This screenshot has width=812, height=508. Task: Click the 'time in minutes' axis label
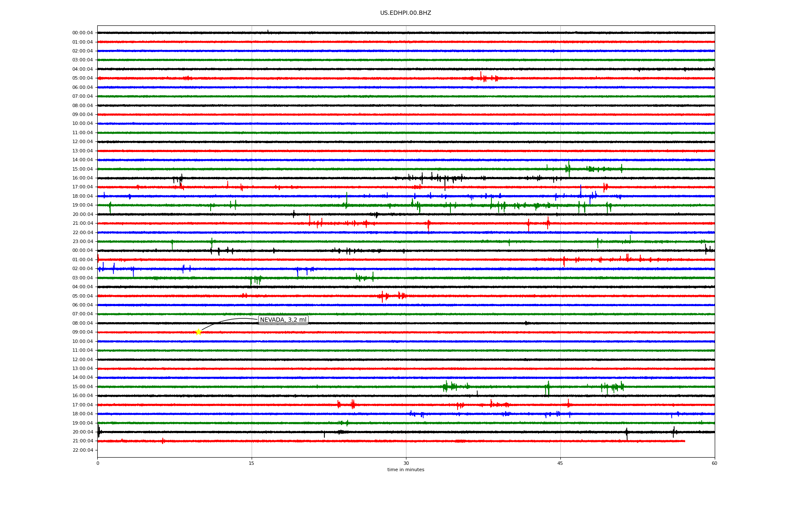click(x=406, y=470)
